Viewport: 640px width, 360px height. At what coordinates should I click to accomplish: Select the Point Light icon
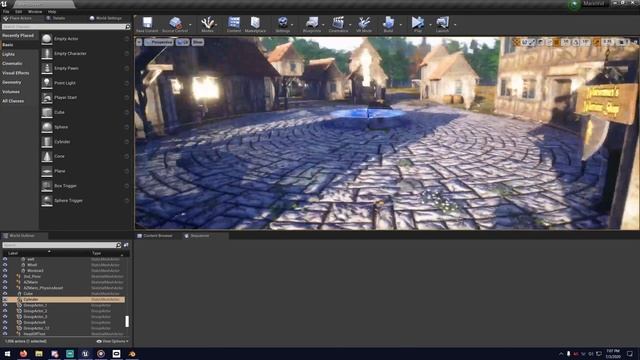pyautogui.click(x=47, y=83)
